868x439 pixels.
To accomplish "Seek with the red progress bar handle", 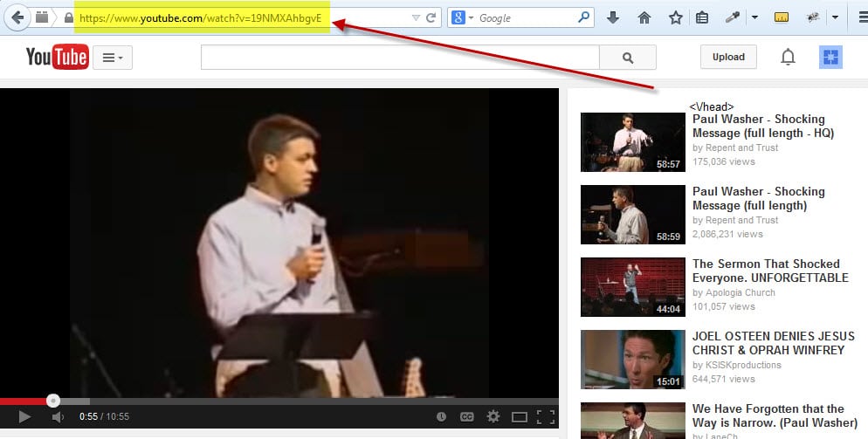I will click(x=53, y=401).
